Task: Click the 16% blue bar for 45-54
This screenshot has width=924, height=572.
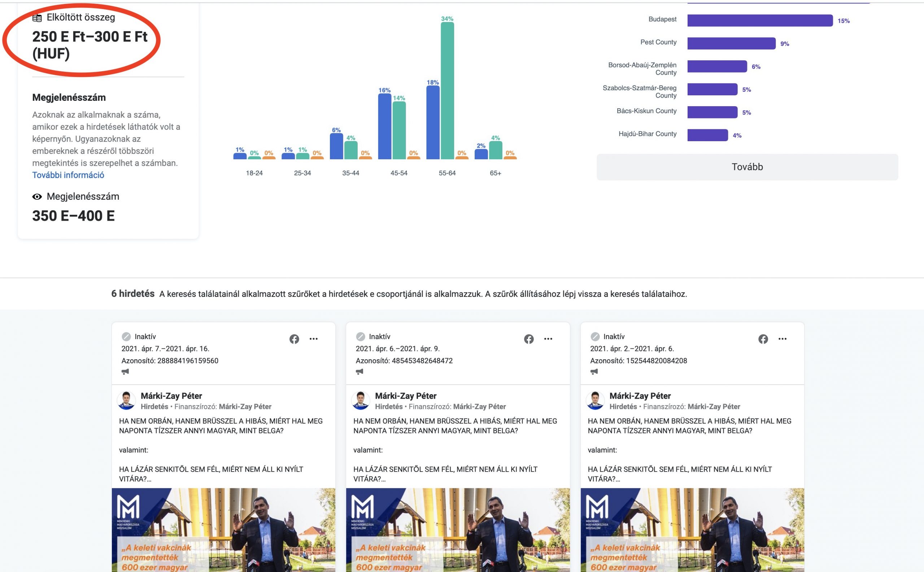Action: point(384,126)
